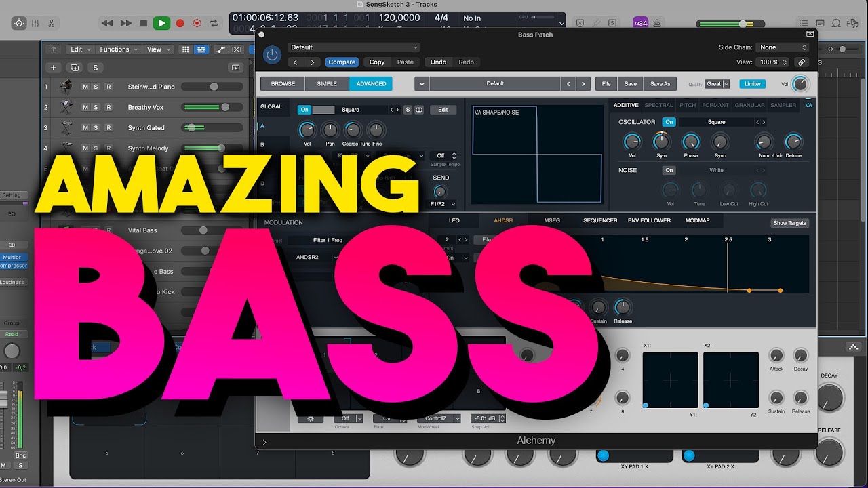The width and height of the screenshot is (868, 488).
Task: Stop playback with the Stop button
Action: 143,23
